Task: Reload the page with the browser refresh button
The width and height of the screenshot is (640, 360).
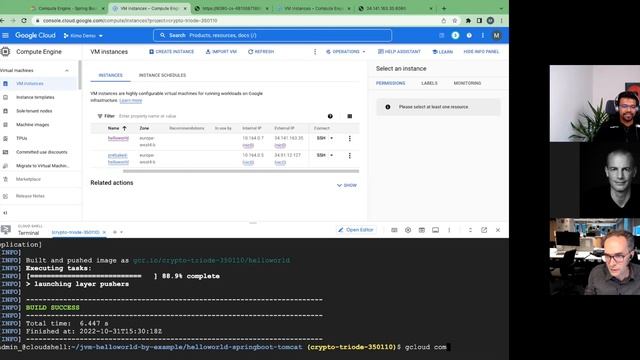Action: pyautogui.click(x=24, y=20)
